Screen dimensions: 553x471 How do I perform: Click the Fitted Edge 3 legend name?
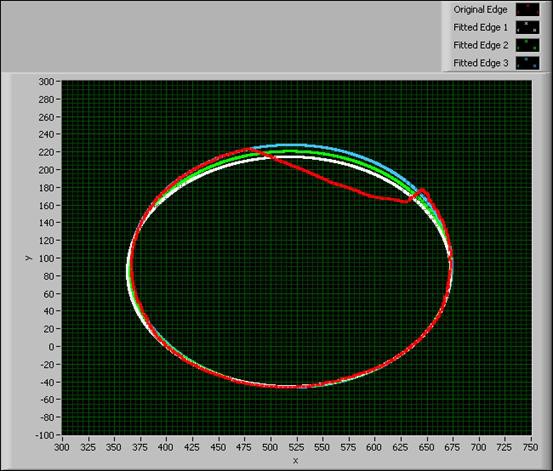[x=480, y=63]
